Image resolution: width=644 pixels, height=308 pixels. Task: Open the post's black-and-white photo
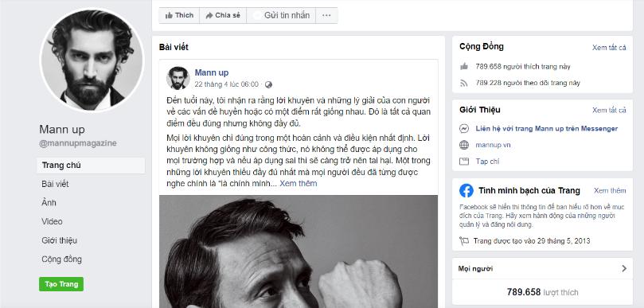click(x=299, y=251)
